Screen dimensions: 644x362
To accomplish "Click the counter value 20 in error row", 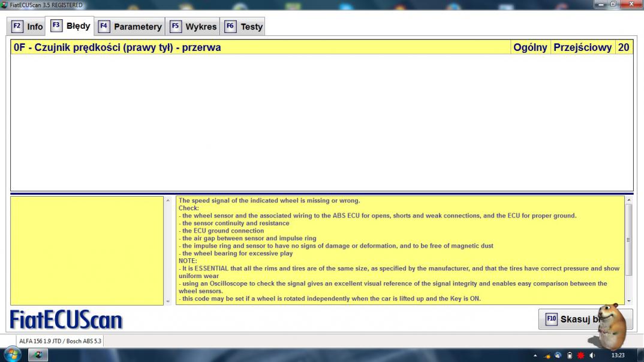I will tap(624, 47).
